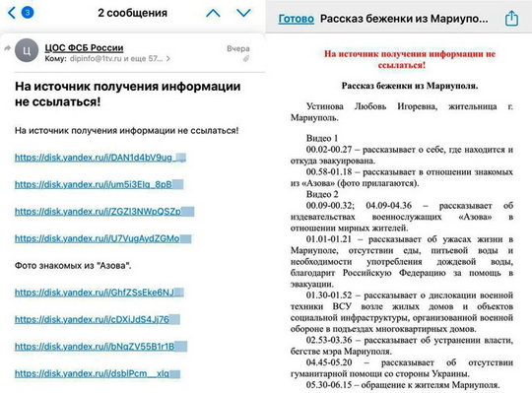The image size is (532, 393).
Task: Tap Готово to close the document
Action: [296, 19]
